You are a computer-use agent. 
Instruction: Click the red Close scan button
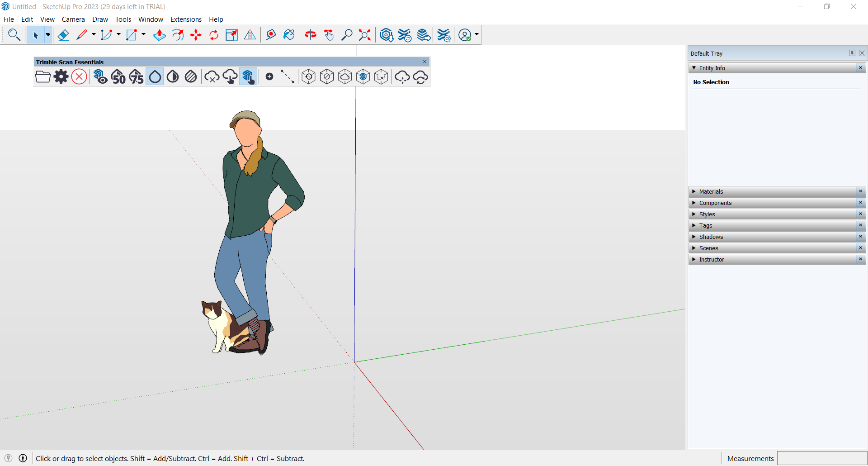[x=79, y=77]
